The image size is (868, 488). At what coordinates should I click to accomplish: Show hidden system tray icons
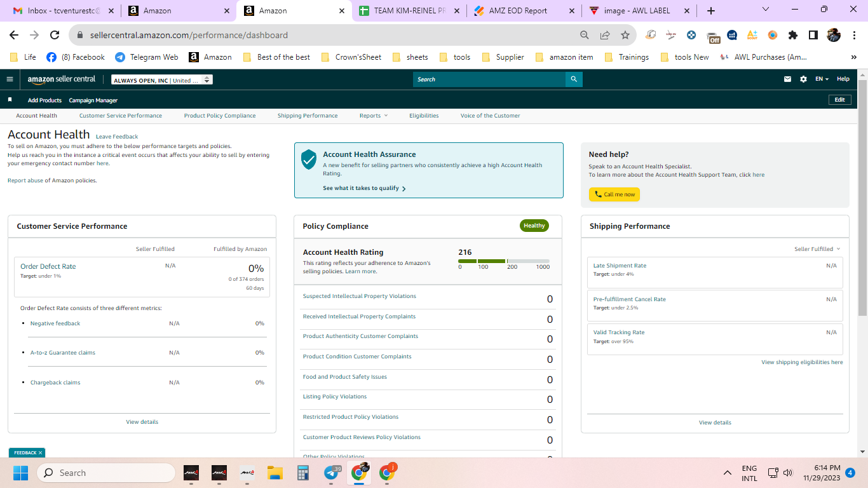(728, 473)
